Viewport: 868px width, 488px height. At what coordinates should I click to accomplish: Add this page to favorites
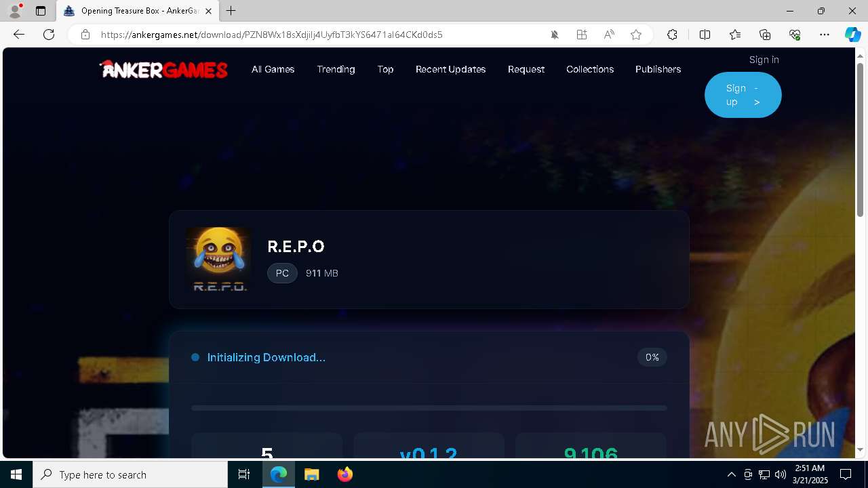click(x=636, y=35)
